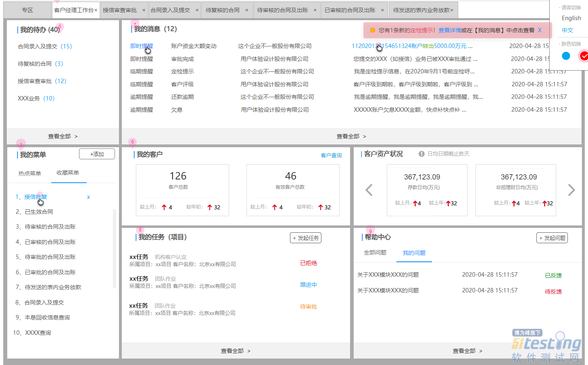Show previous customer asset cards

[369, 190]
